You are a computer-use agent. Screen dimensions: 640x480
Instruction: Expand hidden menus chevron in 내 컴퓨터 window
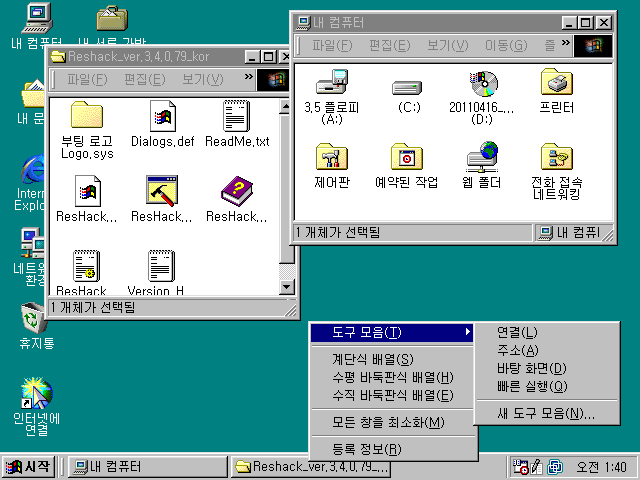pos(566,42)
